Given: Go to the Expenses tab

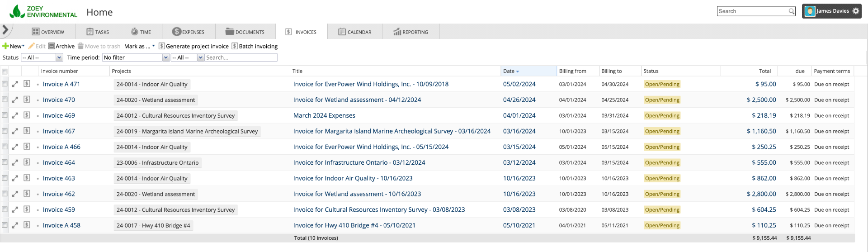Looking at the screenshot, I should pos(188,32).
